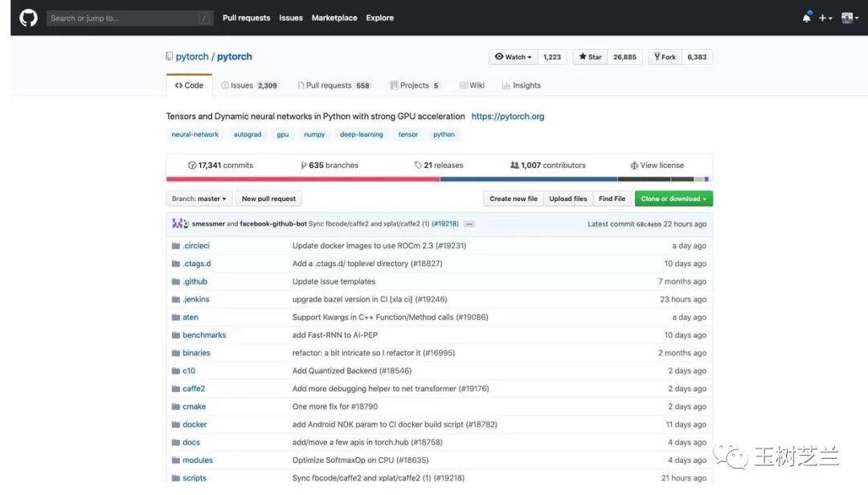Open the plus create-new menu
Image resolution: width=868 pixels, height=495 pixels.
pos(825,18)
